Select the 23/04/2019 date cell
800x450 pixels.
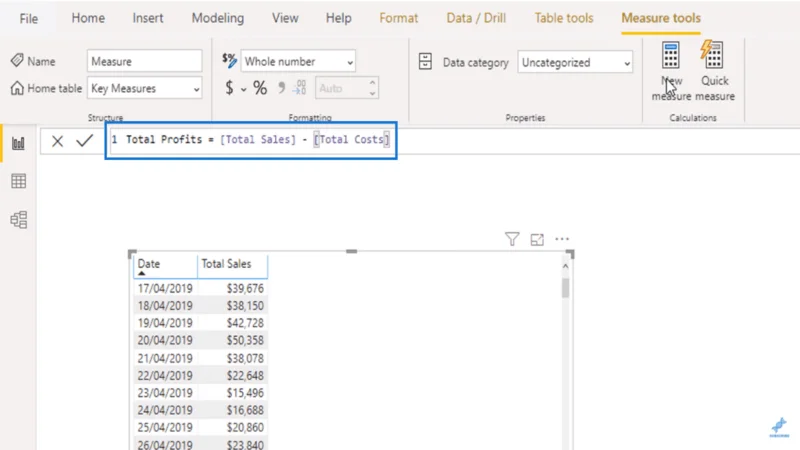[165, 393]
